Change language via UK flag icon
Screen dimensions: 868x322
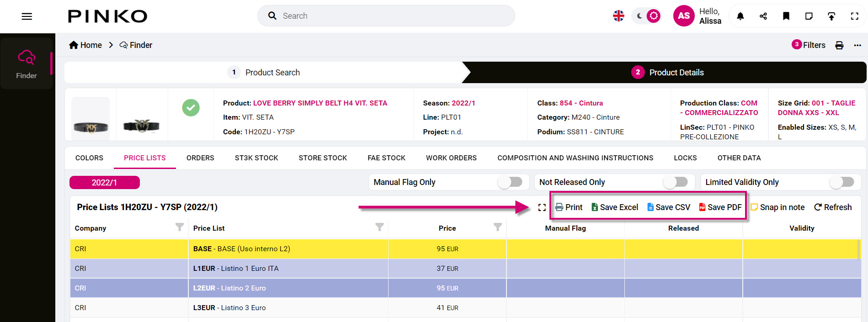[x=618, y=16]
